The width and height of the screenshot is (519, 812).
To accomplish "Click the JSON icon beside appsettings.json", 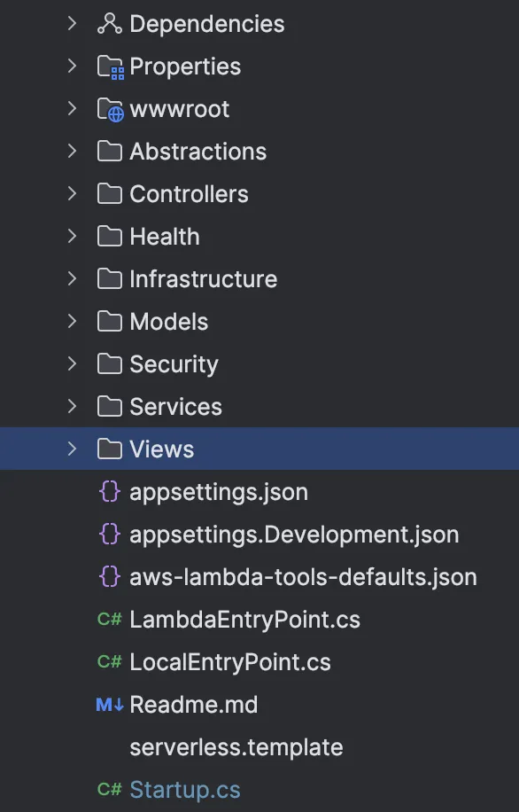I will coord(108,492).
